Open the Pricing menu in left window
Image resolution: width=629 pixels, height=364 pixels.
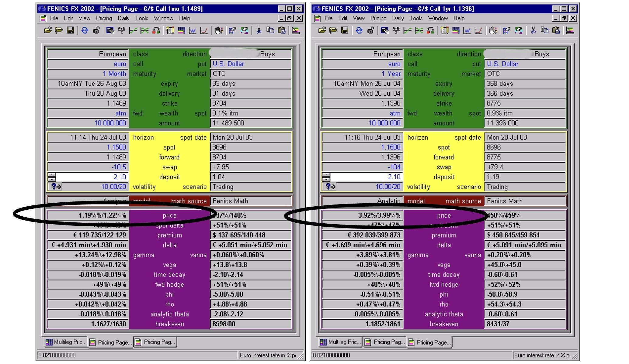click(104, 18)
